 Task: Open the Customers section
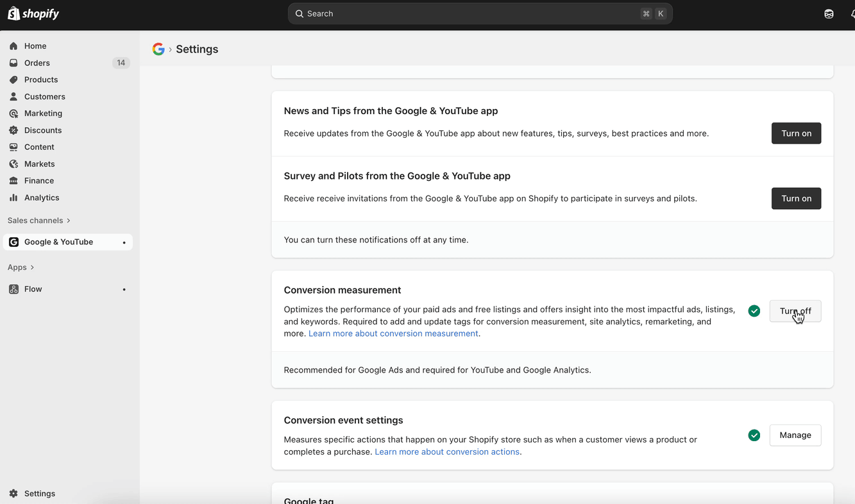tap(44, 96)
